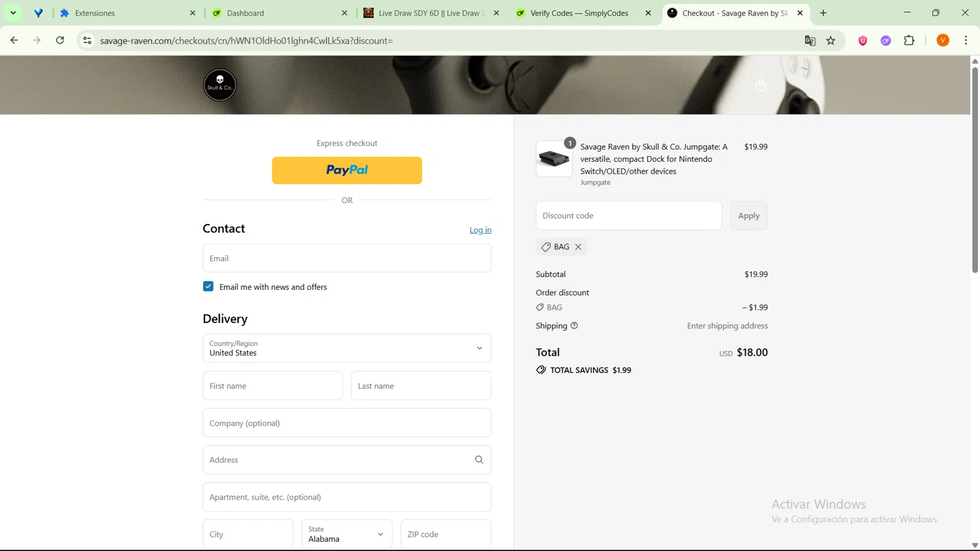Screen dimensions: 980x551
Task: Click the scrollbar down arrow
Action: (975, 545)
